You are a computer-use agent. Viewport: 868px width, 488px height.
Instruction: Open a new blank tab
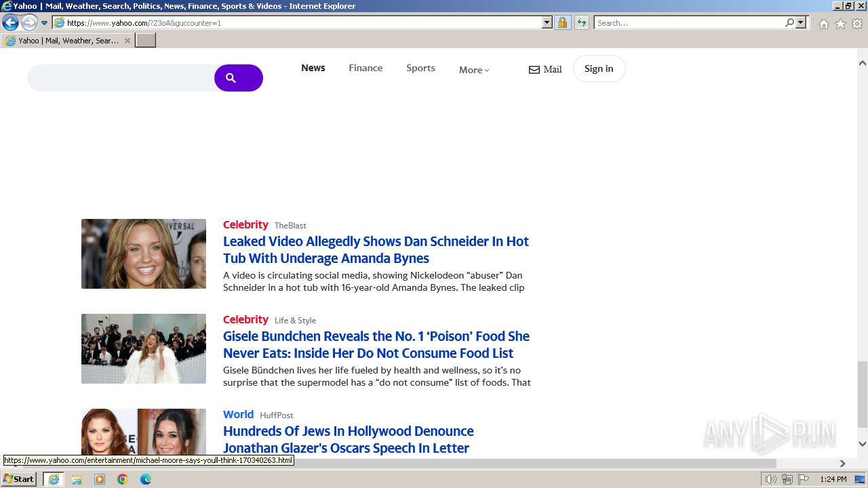pyautogui.click(x=146, y=41)
